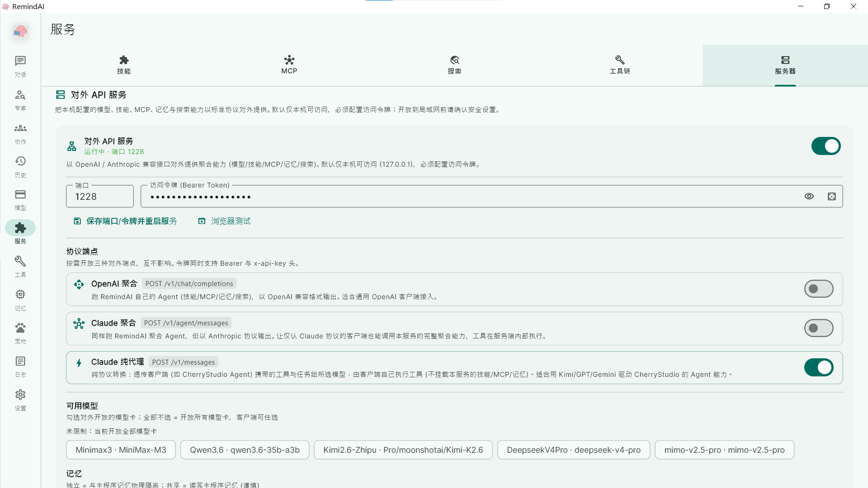Click the 未限制：当前开放全部模型卡 note
This screenshot has height=488, width=868.
click(112, 432)
